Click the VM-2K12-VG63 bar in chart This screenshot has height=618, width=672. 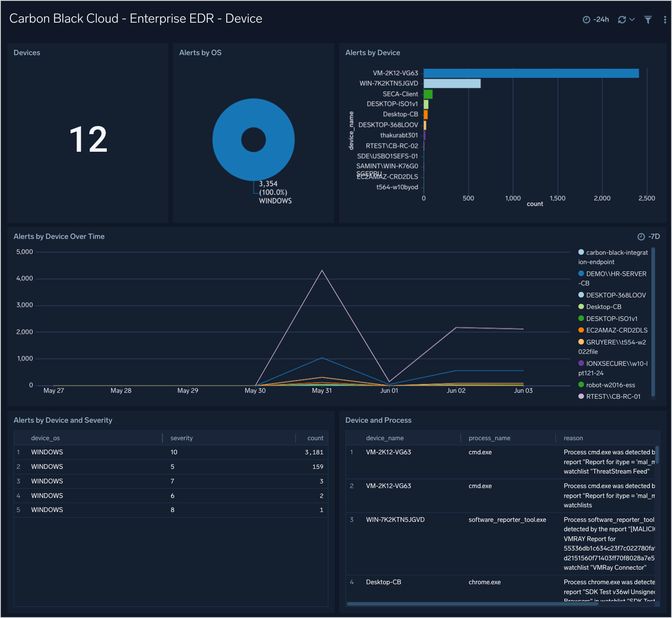click(531, 74)
